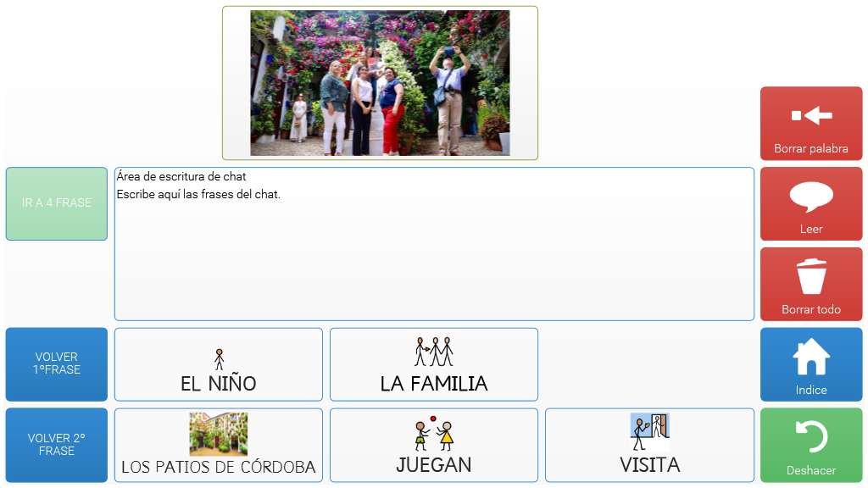Click the Córdoba patio group photo

point(380,83)
